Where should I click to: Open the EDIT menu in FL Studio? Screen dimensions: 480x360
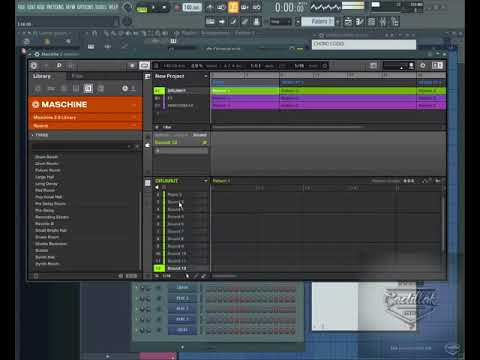(31, 7)
